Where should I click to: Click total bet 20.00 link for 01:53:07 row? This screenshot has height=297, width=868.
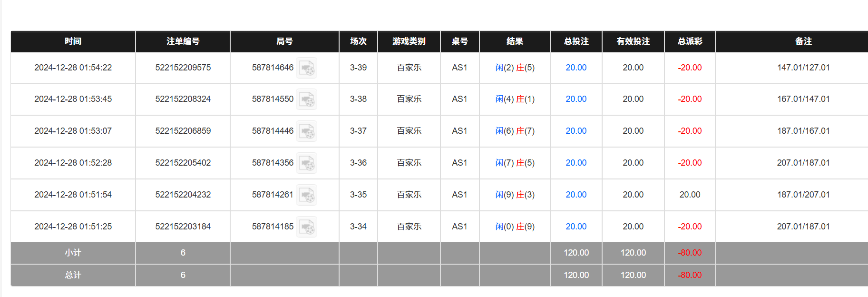pos(576,131)
